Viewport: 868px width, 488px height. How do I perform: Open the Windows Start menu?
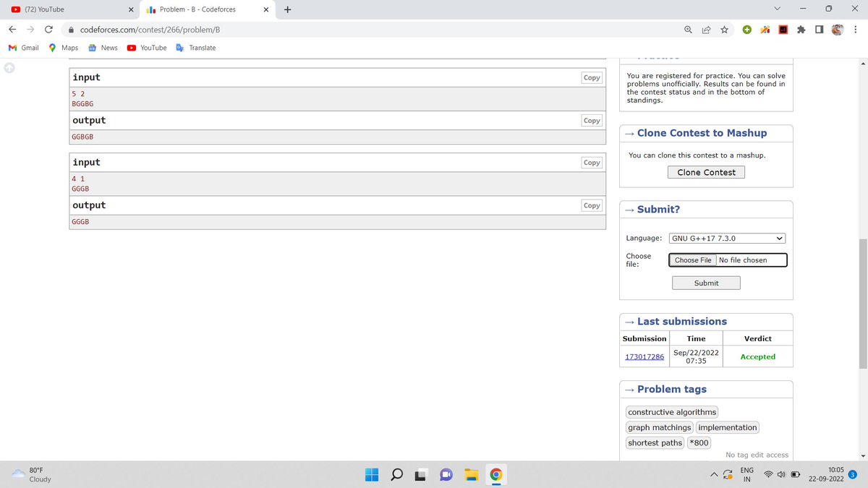[x=371, y=475]
